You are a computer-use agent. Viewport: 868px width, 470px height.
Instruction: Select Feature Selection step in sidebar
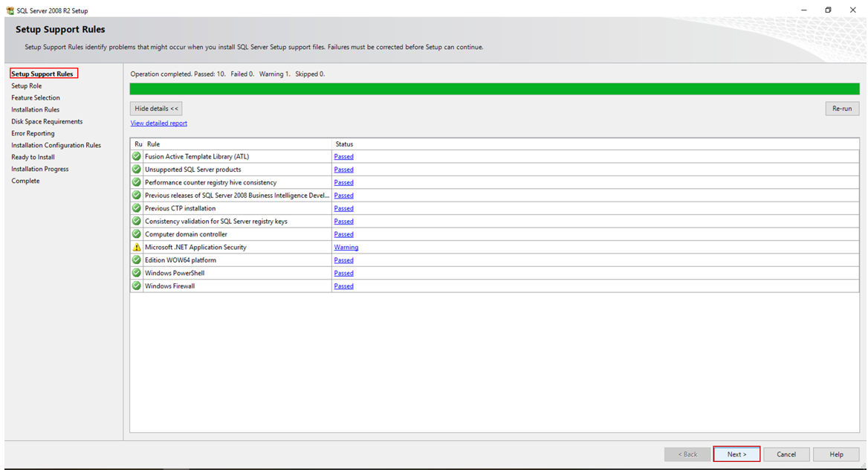click(36, 97)
